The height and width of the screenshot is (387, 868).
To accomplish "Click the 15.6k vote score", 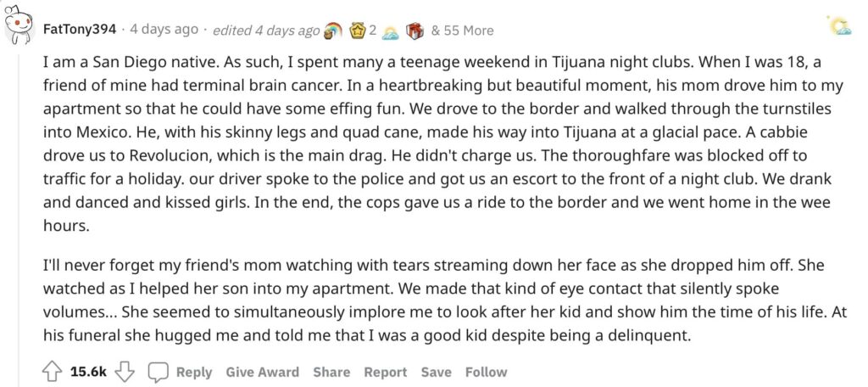I will (88, 372).
